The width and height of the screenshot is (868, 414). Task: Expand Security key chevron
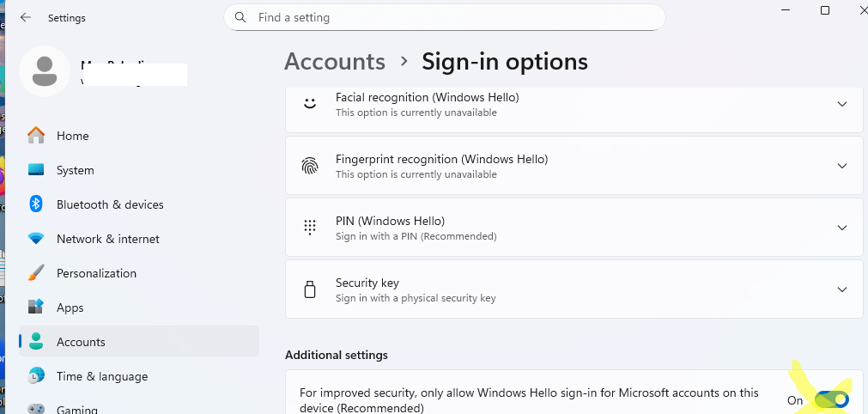tap(842, 289)
